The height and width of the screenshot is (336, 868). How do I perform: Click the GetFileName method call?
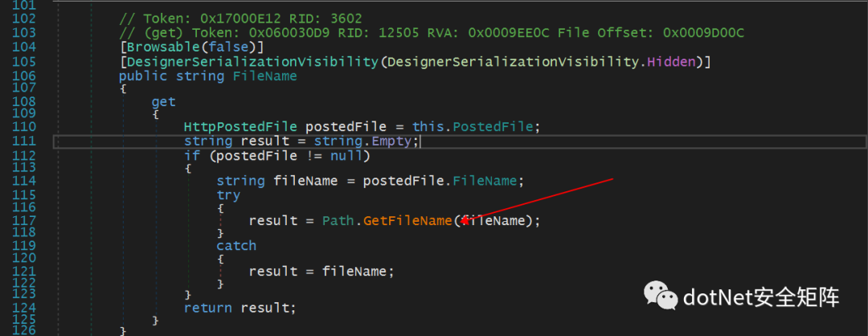click(407, 220)
